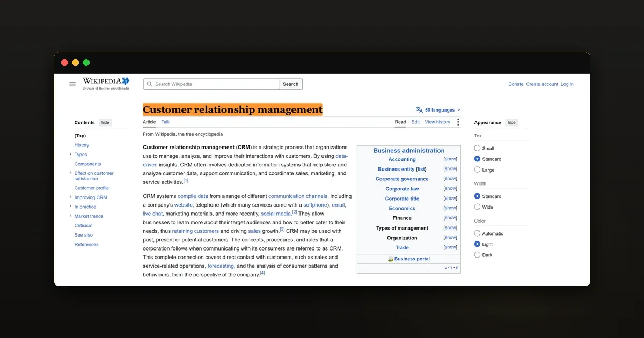This screenshot has height=338, width=644.
Task: Open the hamburger main menu icon
Action: click(72, 84)
